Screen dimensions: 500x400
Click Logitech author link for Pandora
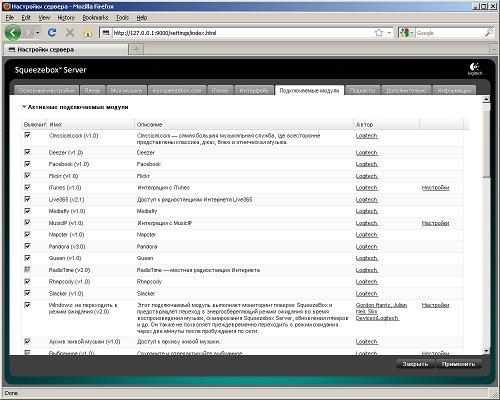coord(367,247)
